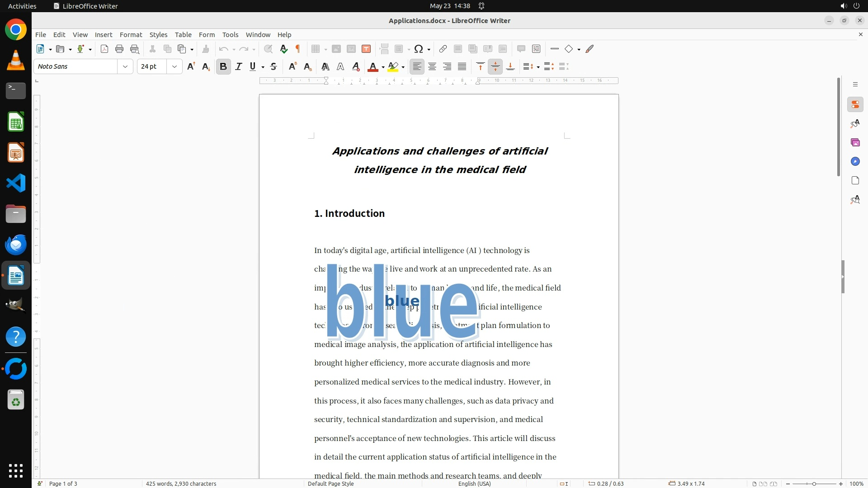
Task: Click the Strikethrough icon
Action: (x=274, y=67)
